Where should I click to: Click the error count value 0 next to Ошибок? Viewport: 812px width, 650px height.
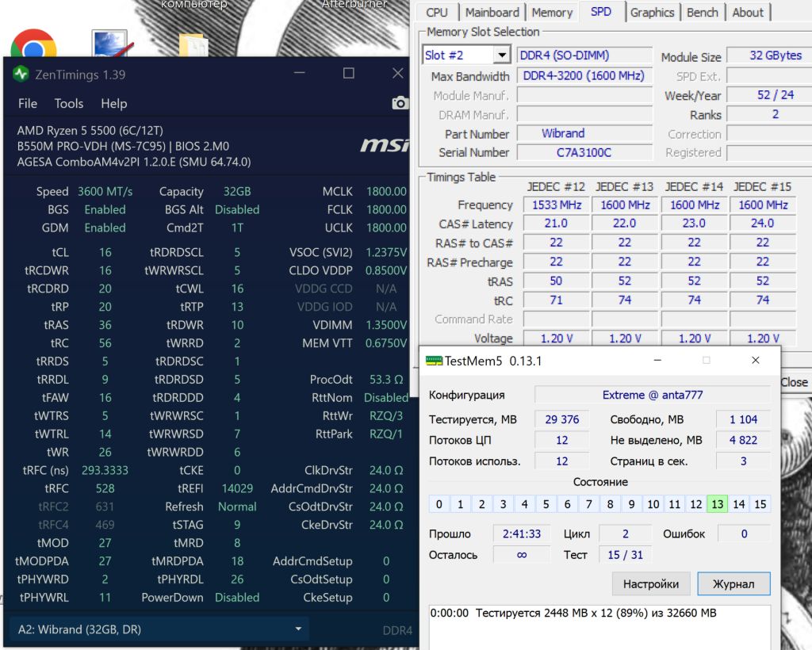(x=744, y=533)
